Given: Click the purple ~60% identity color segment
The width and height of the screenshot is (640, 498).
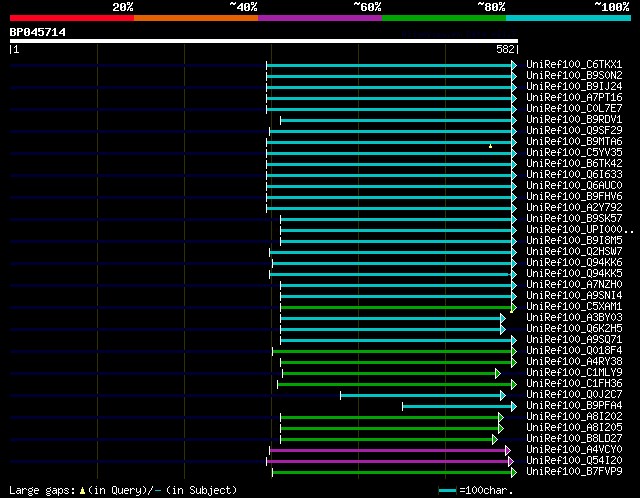Looking at the screenshot, I should [x=320, y=18].
